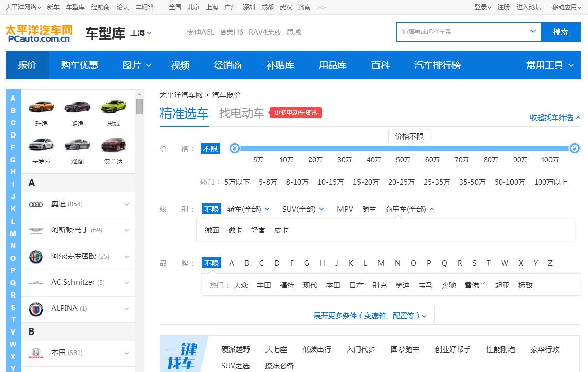
Task: Switch to the 找电动车 tab
Action: (241, 113)
